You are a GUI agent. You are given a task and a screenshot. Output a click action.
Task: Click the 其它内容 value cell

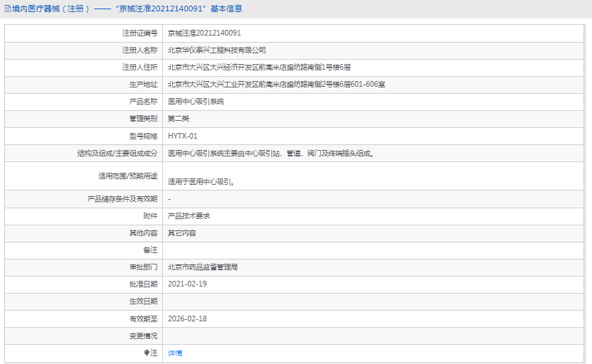(182, 233)
